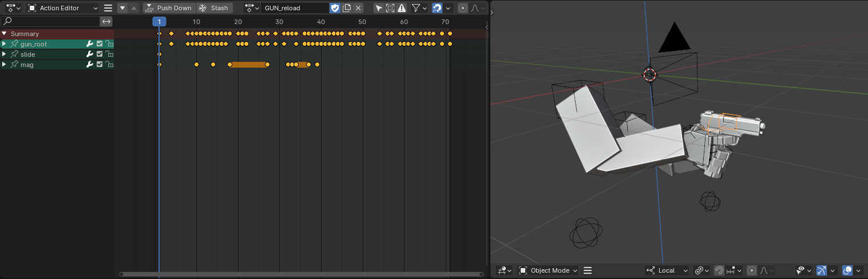Select the mag channel name
Image resolution: width=868 pixels, height=279 pixels.
tap(27, 65)
